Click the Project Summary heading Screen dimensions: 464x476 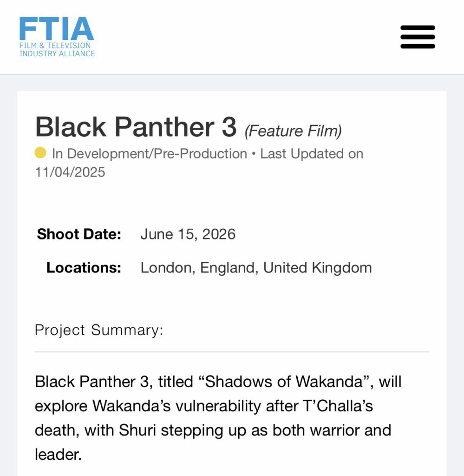pyautogui.click(x=99, y=330)
